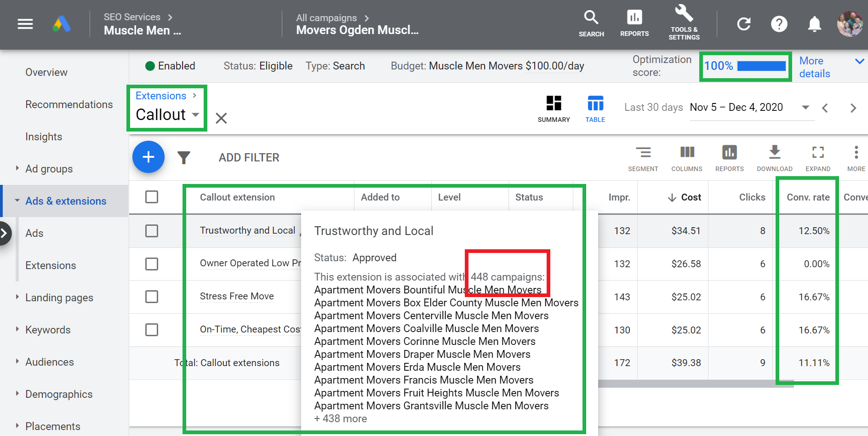This screenshot has width=868, height=436.
Task: Open the Ads sub-item
Action: 34,233
